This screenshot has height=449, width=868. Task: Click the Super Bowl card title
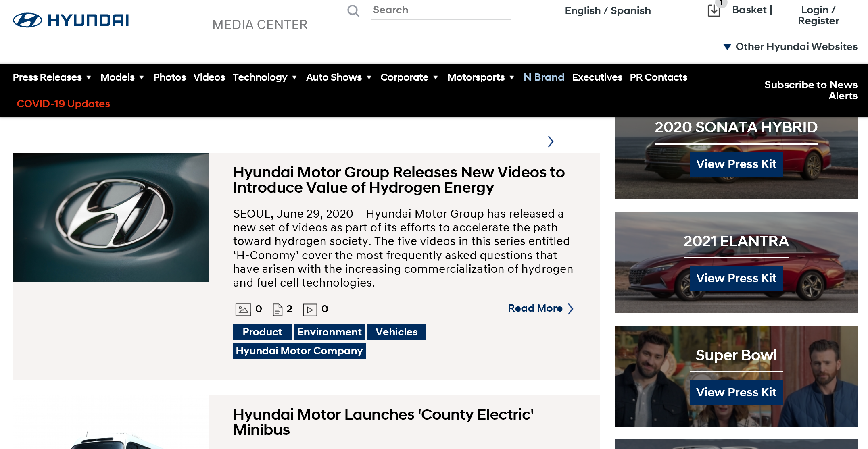(737, 355)
